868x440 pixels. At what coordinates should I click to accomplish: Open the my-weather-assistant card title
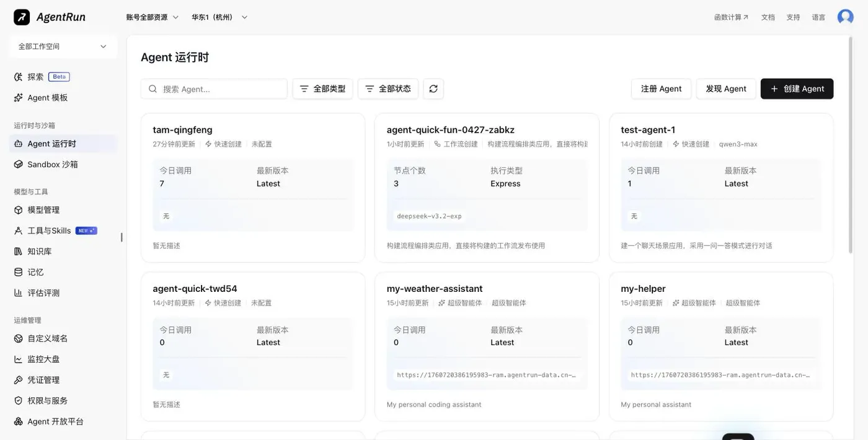coord(435,288)
